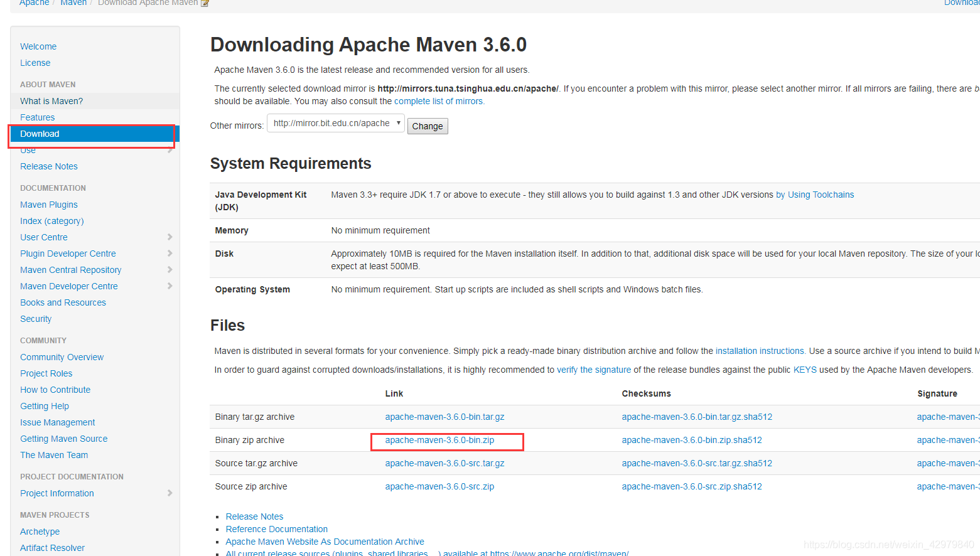Open bin.tar.gz.sha512 checksum link
Screen dimensions: 980x556
tap(697, 417)
